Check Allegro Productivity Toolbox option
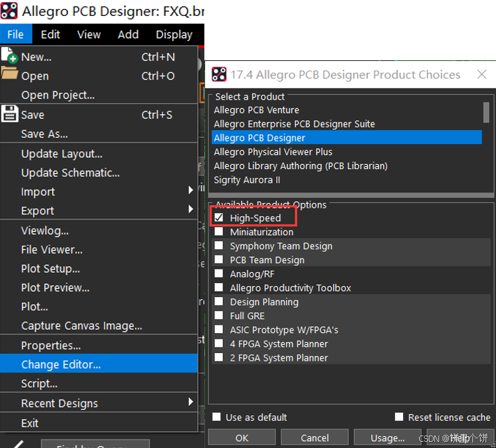 pyautogui.click(x=219, y=287)
